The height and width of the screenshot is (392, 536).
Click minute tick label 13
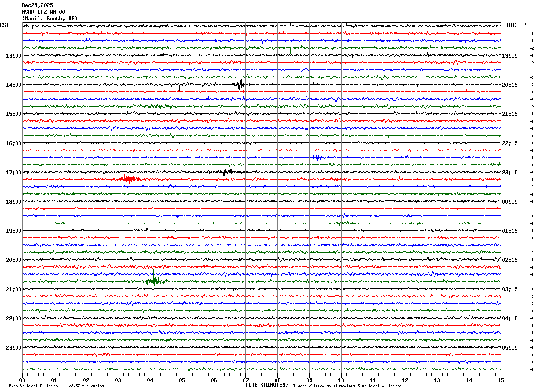[437, 380]
